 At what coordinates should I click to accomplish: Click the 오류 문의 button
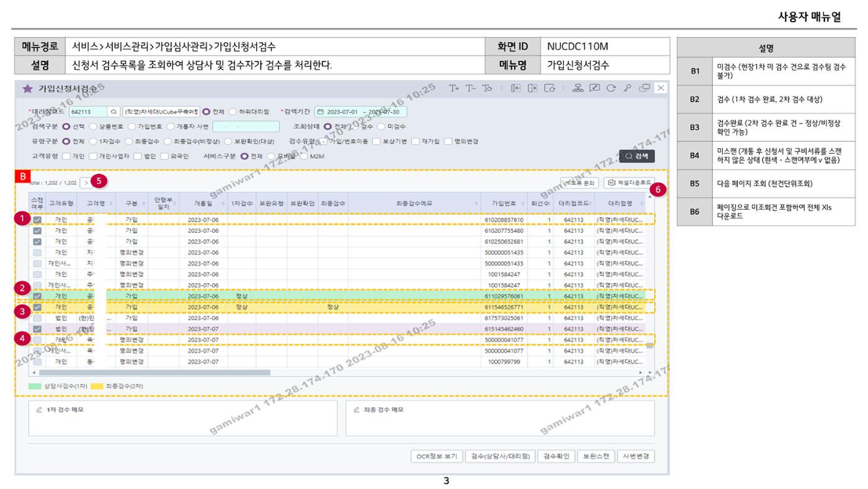[x=580, y=182]
